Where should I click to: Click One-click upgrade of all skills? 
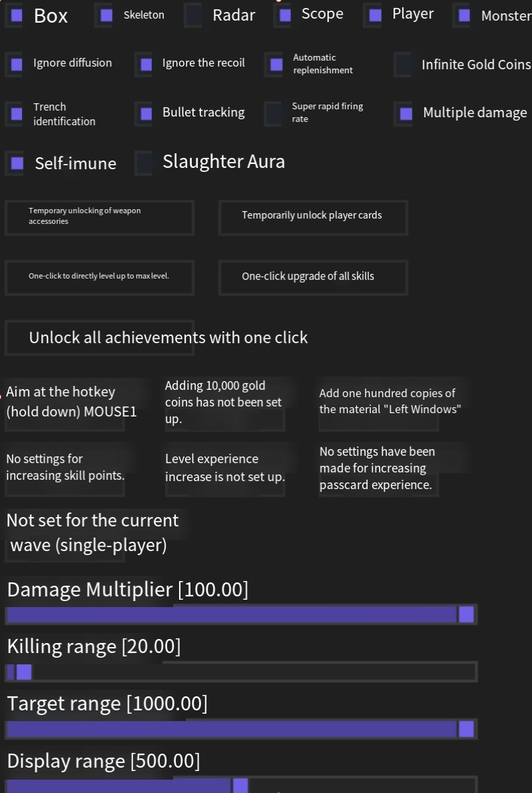point(313,277)
